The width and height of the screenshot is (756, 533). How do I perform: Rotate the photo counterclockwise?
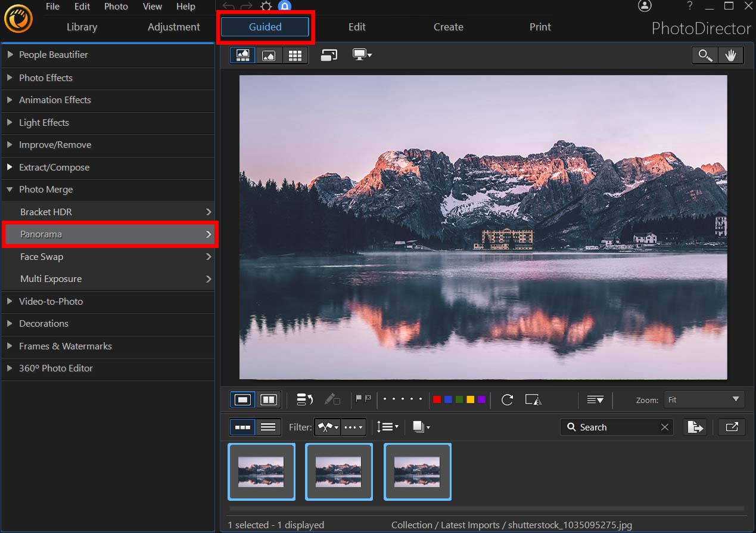pyautogui.click(x=507, y=399)
